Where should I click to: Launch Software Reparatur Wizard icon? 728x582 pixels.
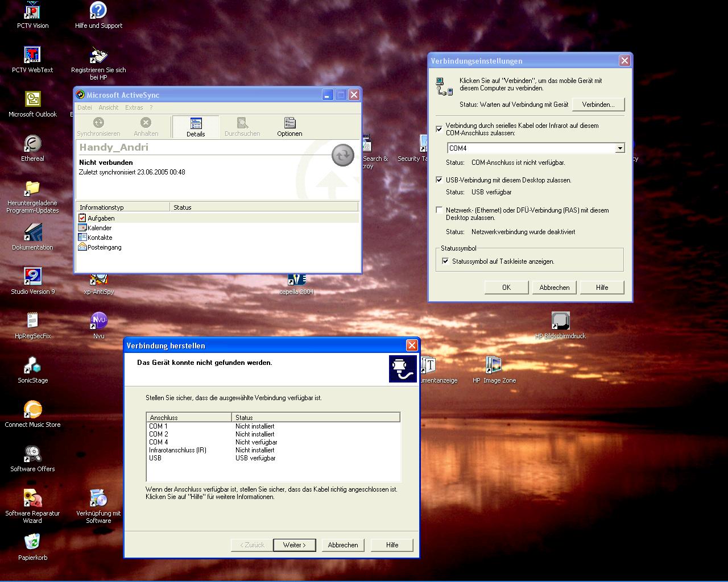pyautogui.click(x=32, y=507)
